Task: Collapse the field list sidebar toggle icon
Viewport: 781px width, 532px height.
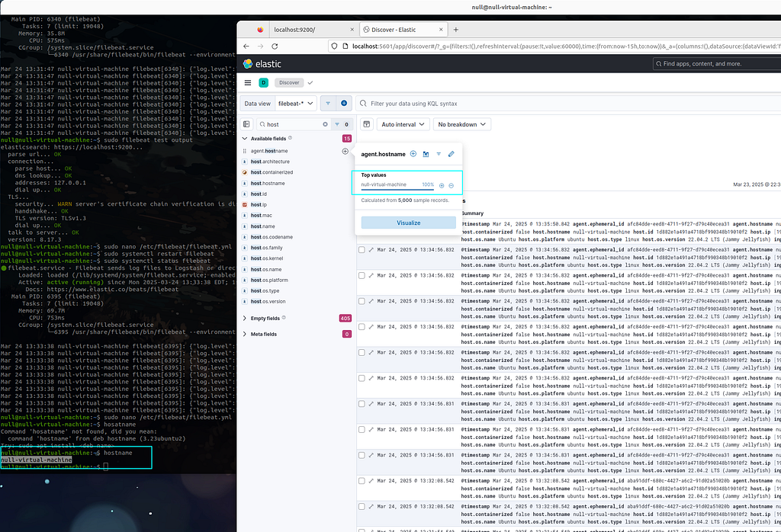Action: (246, 124)
